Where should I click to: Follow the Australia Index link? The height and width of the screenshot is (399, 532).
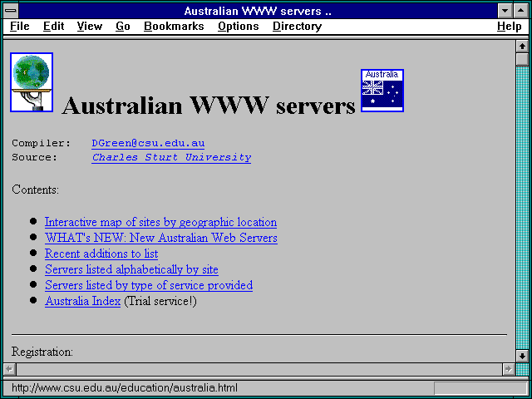(83, 301)
